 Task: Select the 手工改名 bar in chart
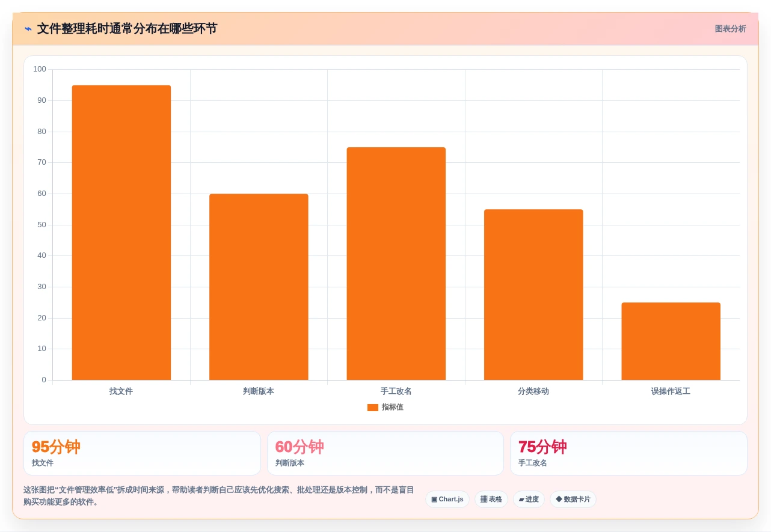(396, 263)
